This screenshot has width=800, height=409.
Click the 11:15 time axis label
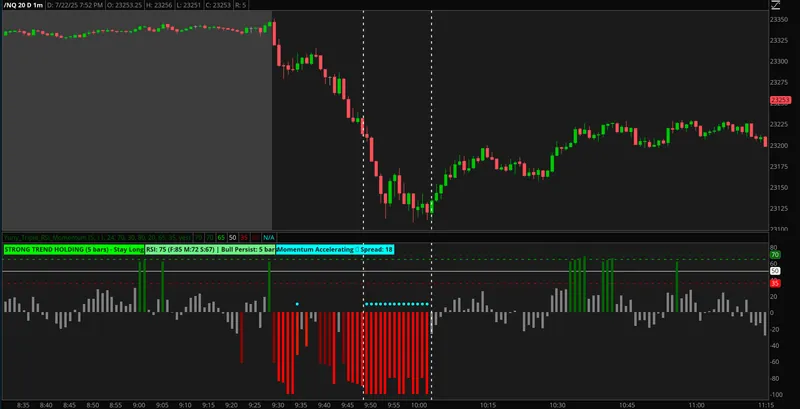click(766, 405)
